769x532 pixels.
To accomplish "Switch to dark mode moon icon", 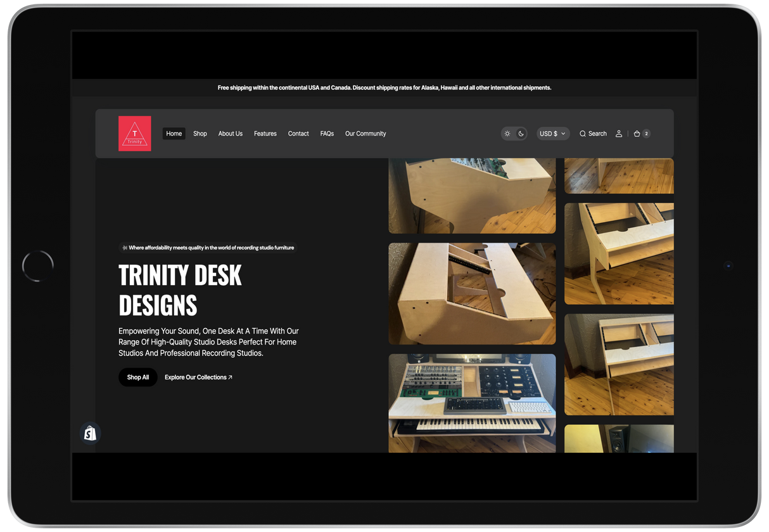I will coord(521,134).
